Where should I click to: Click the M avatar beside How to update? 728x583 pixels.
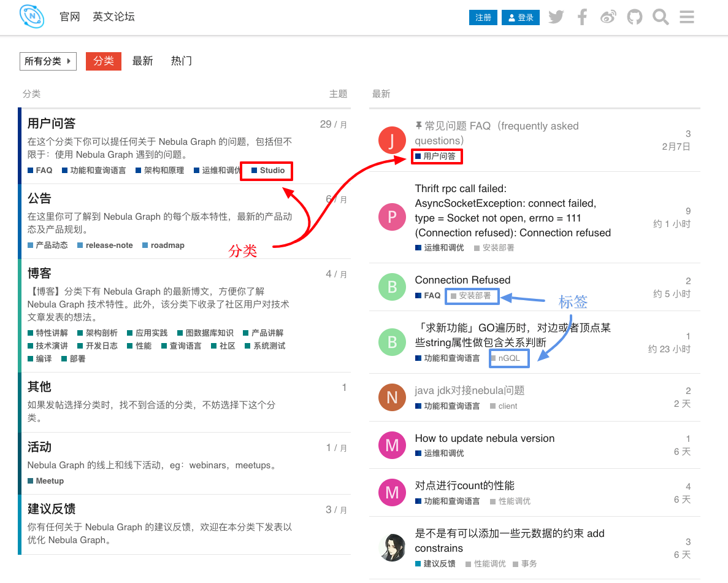coord(392,445)
